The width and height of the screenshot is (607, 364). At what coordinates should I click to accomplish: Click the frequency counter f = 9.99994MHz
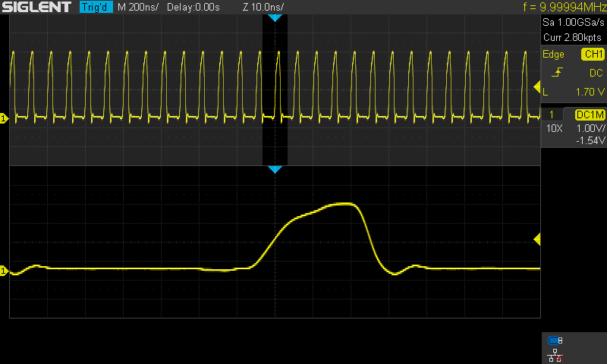[565, 7]
